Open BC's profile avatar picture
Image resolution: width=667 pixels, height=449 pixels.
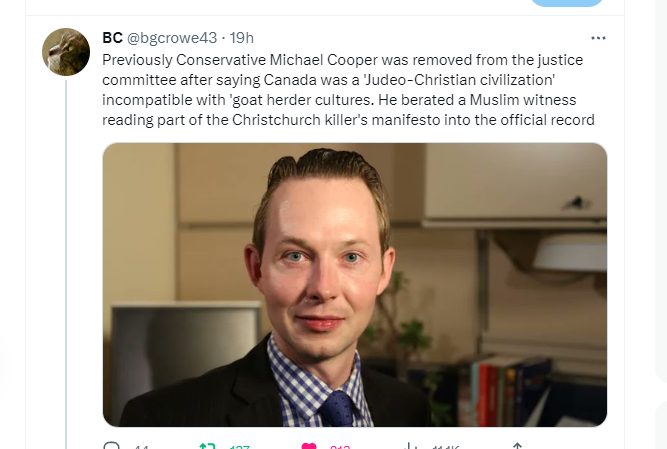click(66, 52)
